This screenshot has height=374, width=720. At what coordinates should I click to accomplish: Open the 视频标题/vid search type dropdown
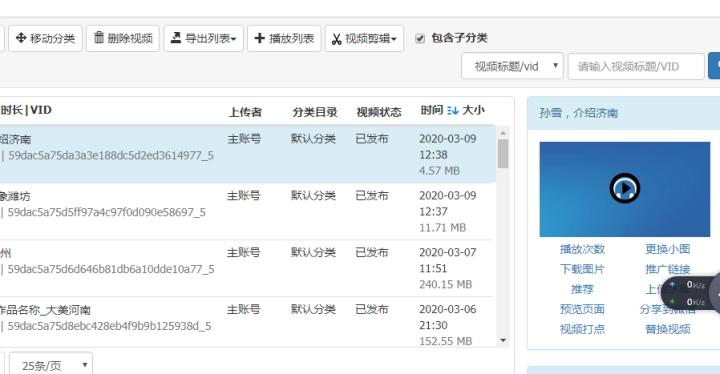point(512,66)
